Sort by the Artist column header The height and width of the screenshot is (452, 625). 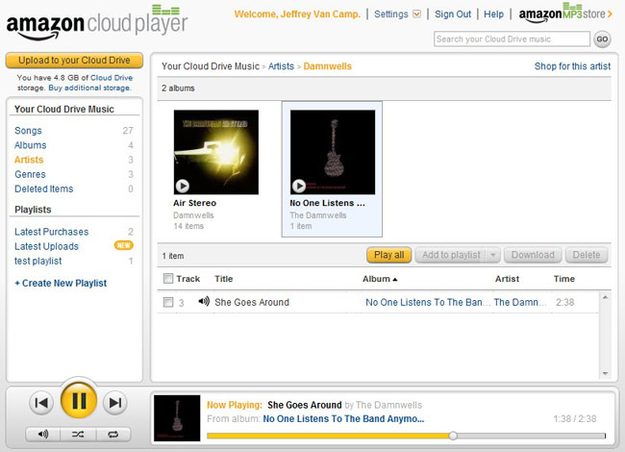click(507, 279)
